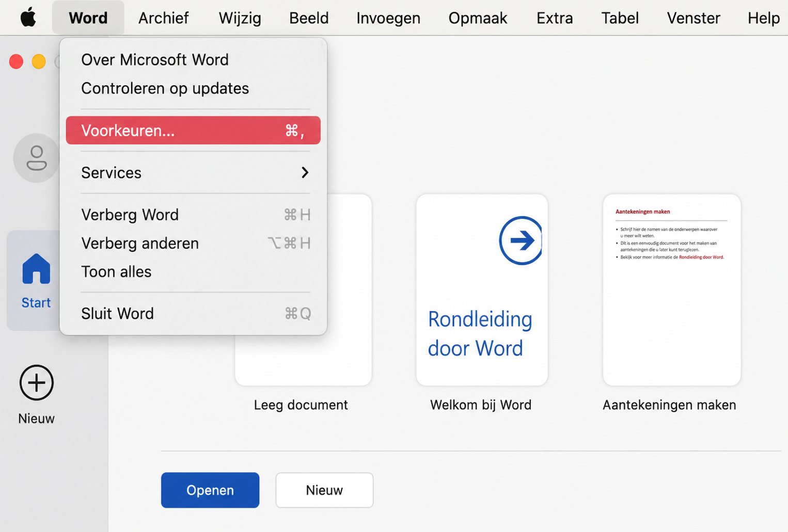Open Voorkeuren... from the Word menu
The width and height of the screenshot is (788, 532).
pos(193,131)
